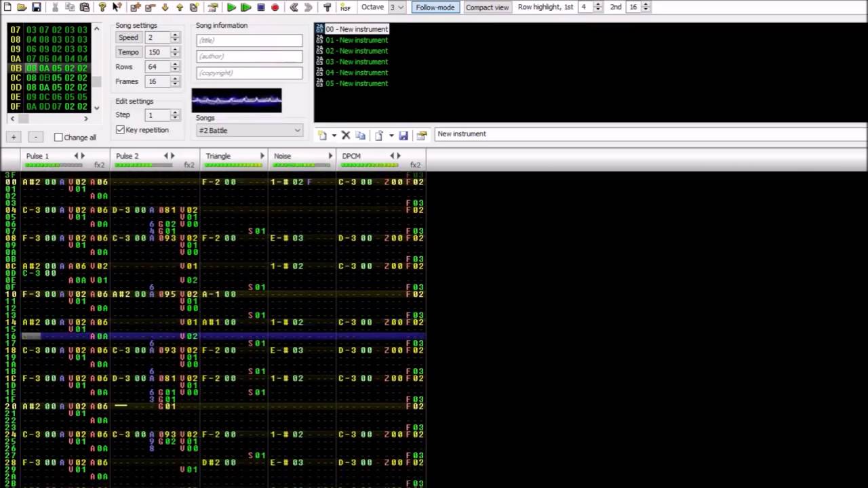
Task: Load instrument from file icon
Action: point(379,135)
